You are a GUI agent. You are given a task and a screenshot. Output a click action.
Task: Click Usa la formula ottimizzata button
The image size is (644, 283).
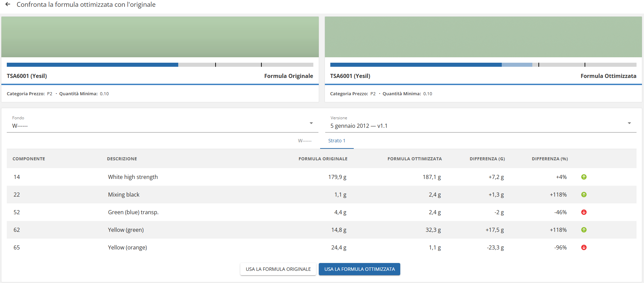[x=360, y=269]
